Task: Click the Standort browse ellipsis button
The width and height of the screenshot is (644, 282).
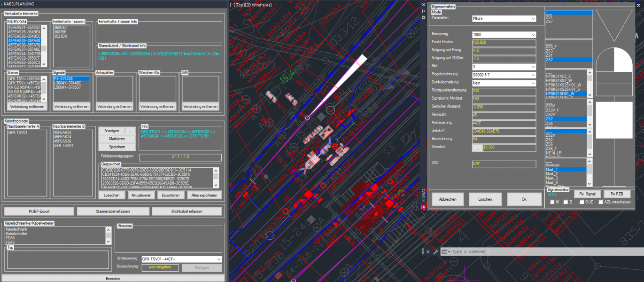Action: [477, 148]
